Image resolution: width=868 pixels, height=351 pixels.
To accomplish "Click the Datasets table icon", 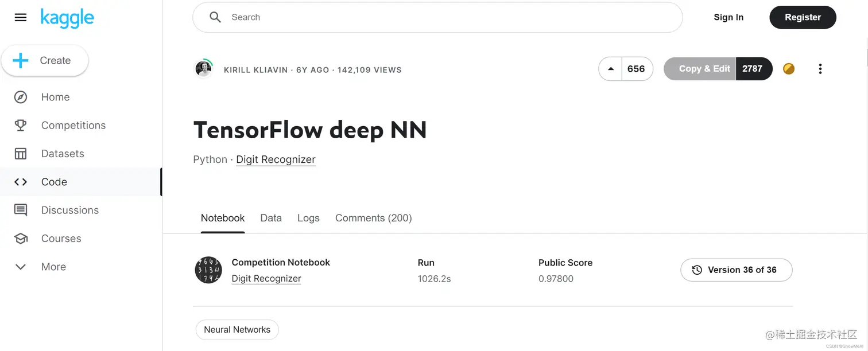I will (x=21, y=154).
